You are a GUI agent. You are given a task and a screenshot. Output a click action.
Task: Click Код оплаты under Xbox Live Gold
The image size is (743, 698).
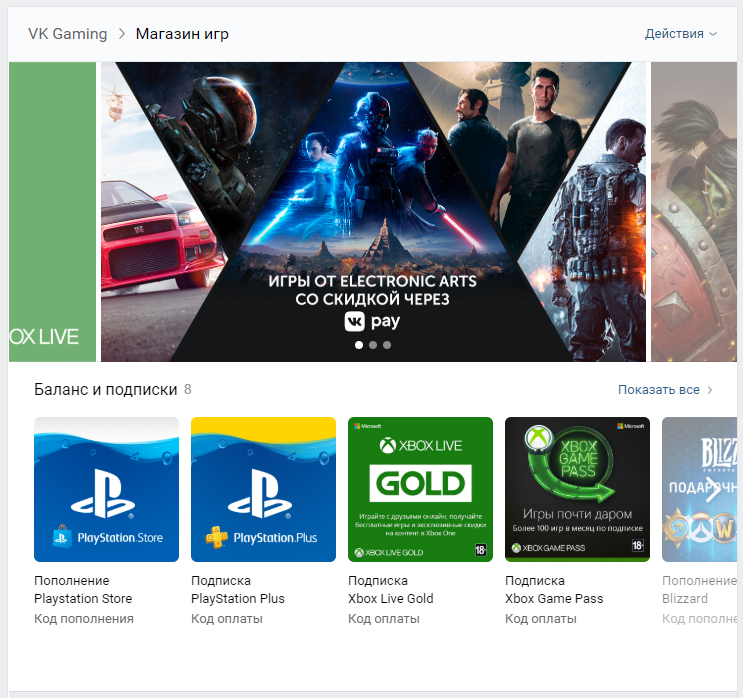(x=384, y=618)
